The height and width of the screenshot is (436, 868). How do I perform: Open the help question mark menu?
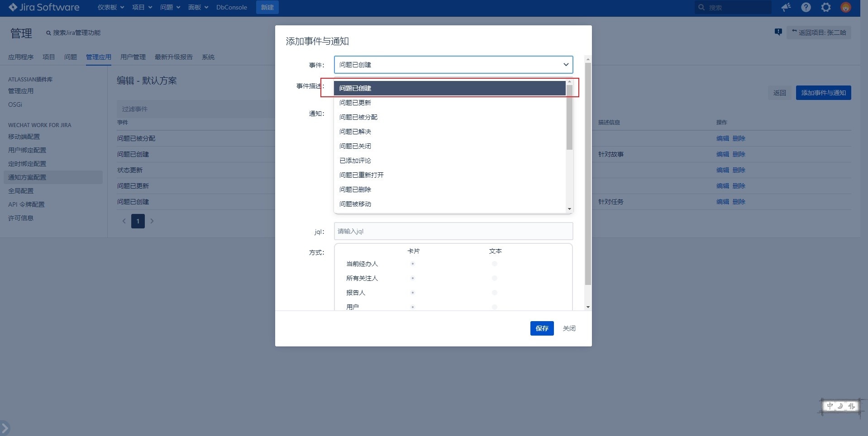point(806,7)
